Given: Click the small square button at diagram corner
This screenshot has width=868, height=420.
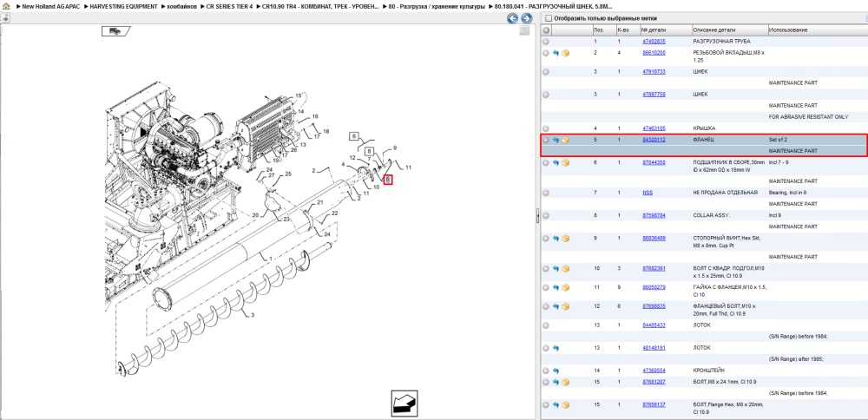Looking at the screenshot, I should click(523, 31).
